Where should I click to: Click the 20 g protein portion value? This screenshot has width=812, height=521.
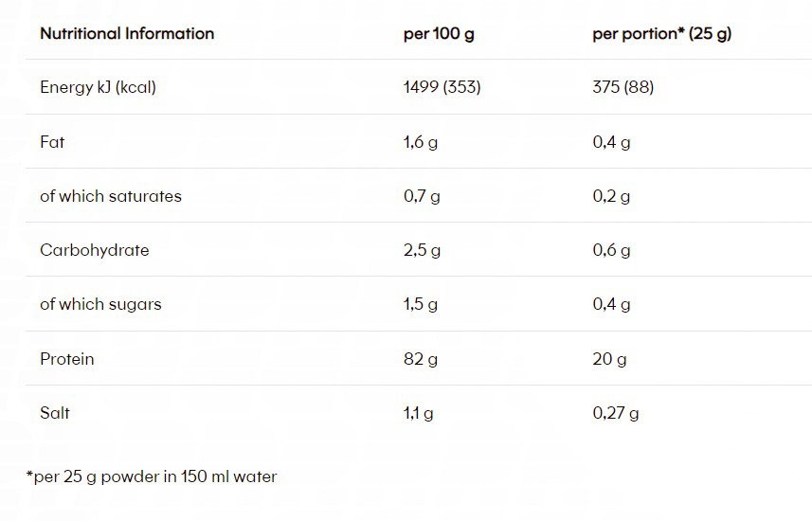coord(609,359)
